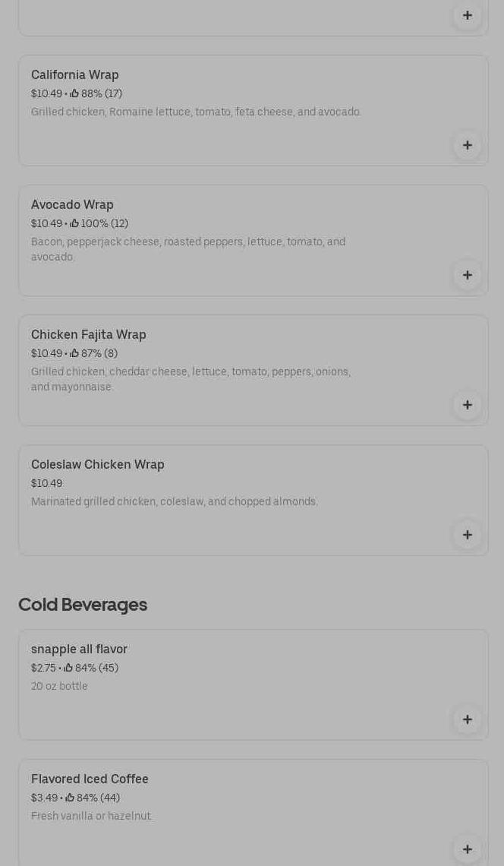The width and height of the screenshot is (504, 866).
Task: Open Coleslaw Chicken Wrap title
Action: coord(98,464)
